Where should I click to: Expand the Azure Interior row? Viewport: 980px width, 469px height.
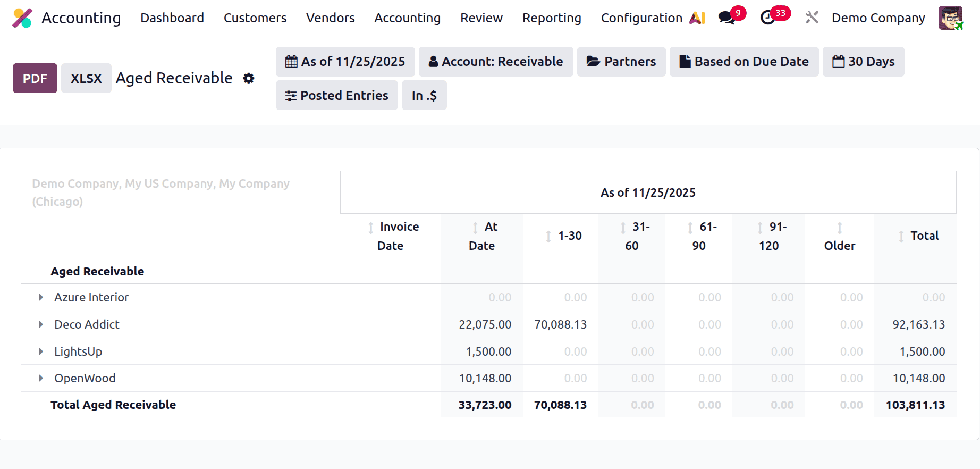pyautogui.click(x=41, y=298)
